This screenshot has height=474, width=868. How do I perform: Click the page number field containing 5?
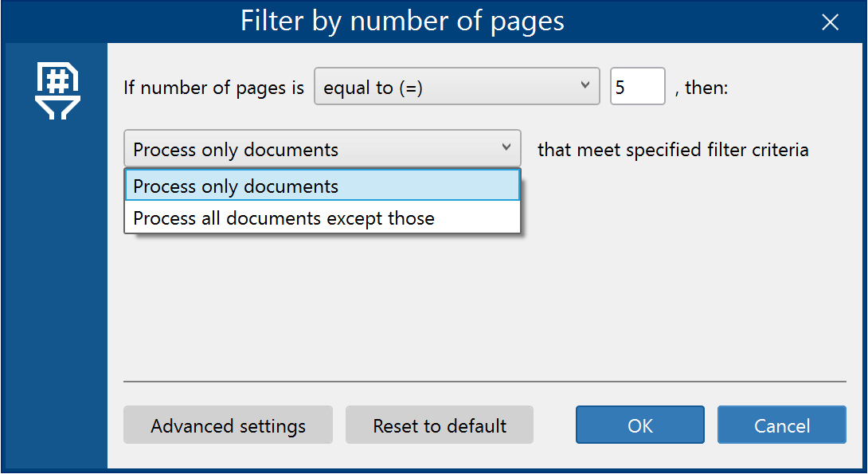tap(637, 86)
